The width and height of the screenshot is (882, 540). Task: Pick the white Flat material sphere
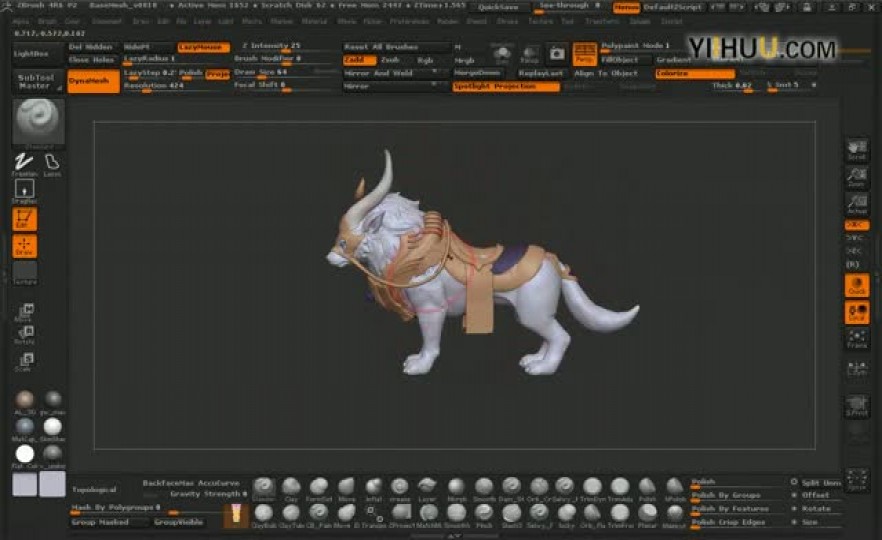[x=24, y=454]
